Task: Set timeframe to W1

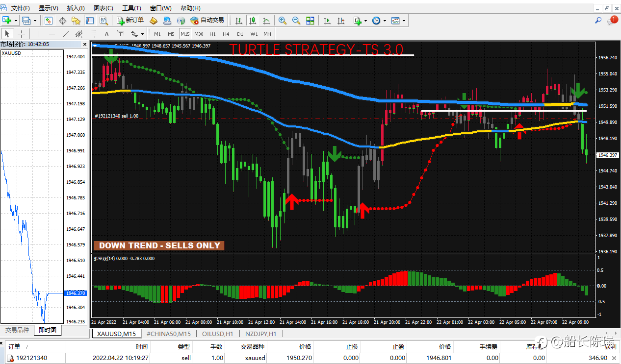Action: click(254, 34)
